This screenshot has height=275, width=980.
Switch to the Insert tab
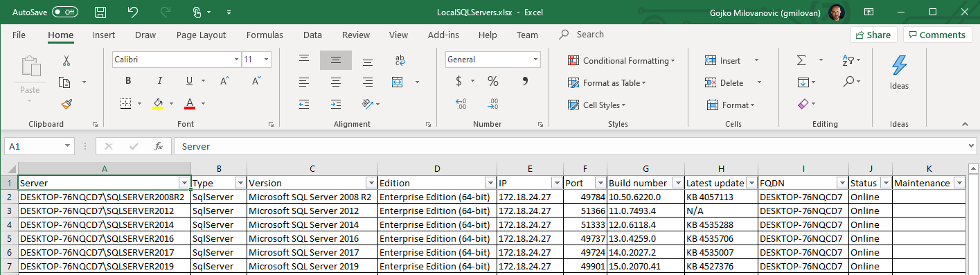[x=104, y=35]
